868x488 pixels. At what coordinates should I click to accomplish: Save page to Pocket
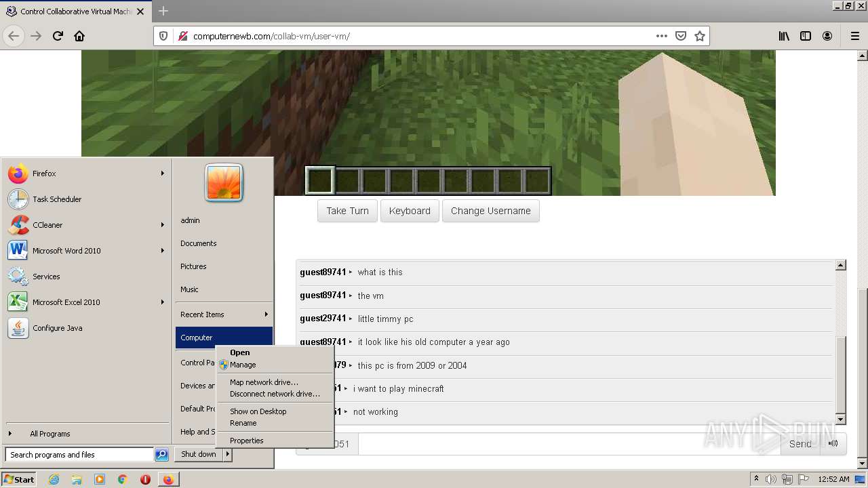[x=681, y=36]
